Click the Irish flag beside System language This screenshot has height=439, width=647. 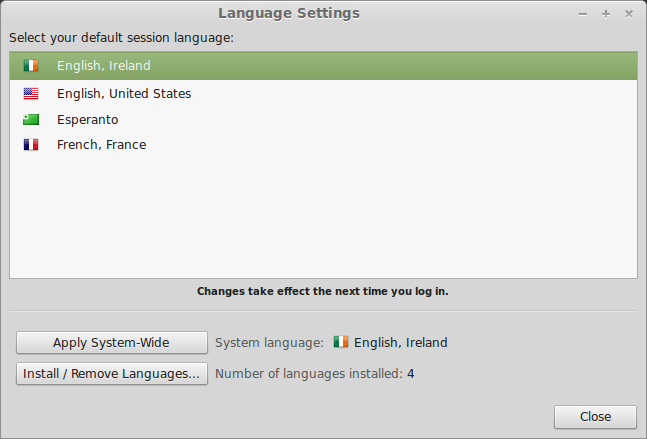pyautogui.click(x=341, y=342)
